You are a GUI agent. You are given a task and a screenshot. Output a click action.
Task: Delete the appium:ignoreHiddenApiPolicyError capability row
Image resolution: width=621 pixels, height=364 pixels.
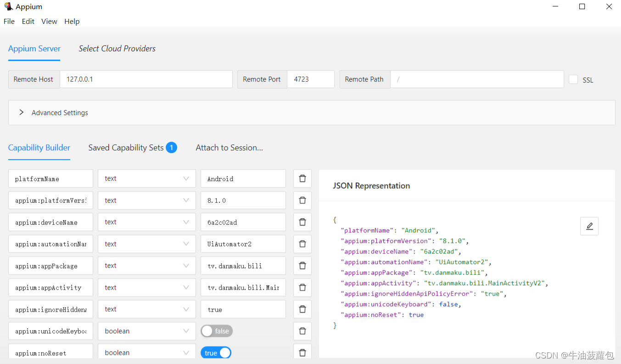coord(302,309)
